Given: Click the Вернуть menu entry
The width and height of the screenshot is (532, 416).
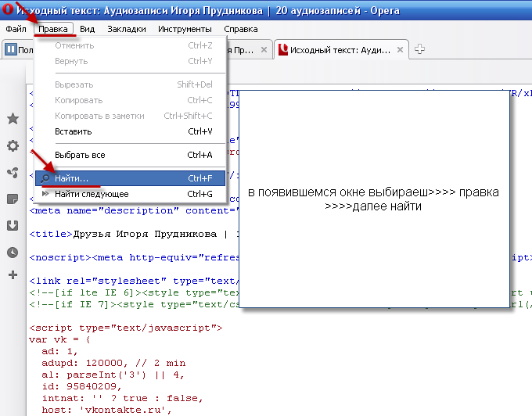Looking at the screenshot, I should [x=130, y=61].
